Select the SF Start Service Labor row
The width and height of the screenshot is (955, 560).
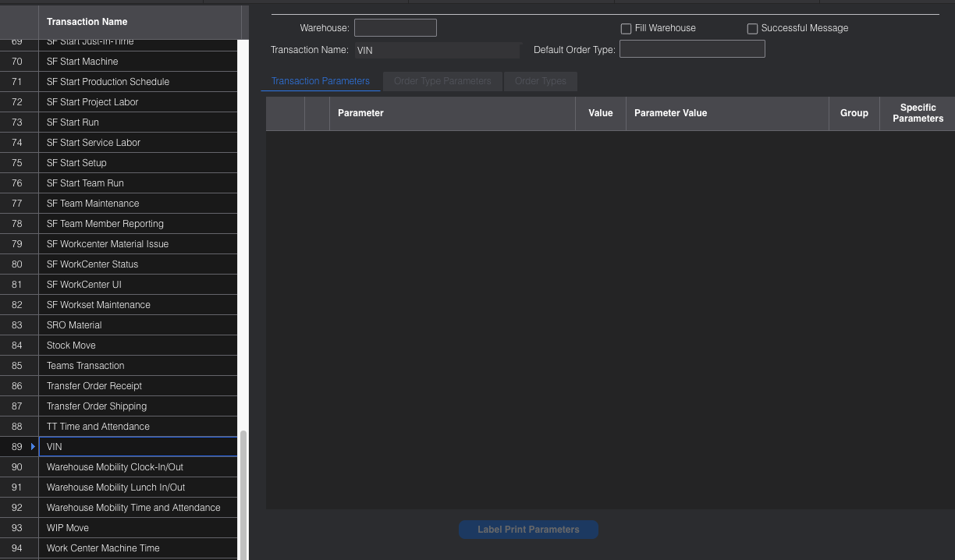tap(137, 143)
